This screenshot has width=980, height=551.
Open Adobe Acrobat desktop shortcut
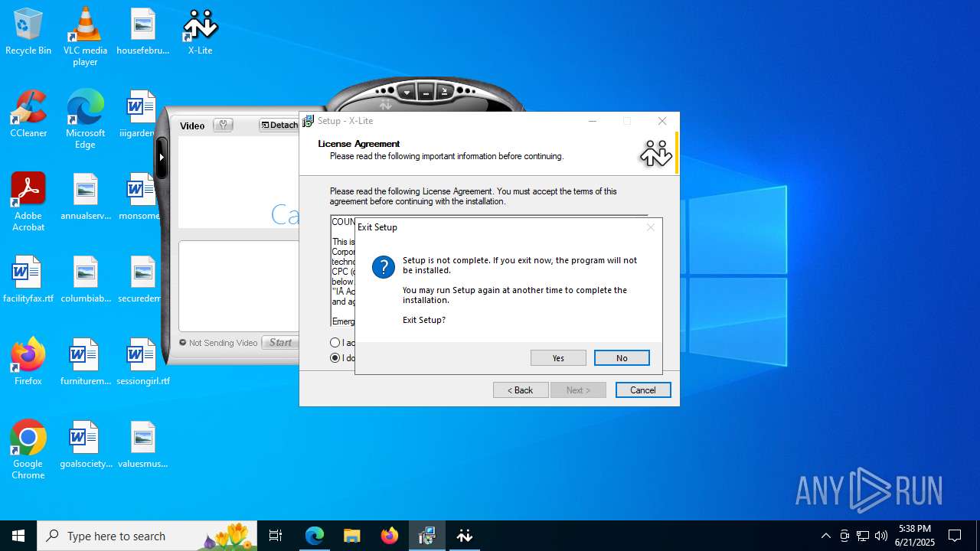coord(28,202)
